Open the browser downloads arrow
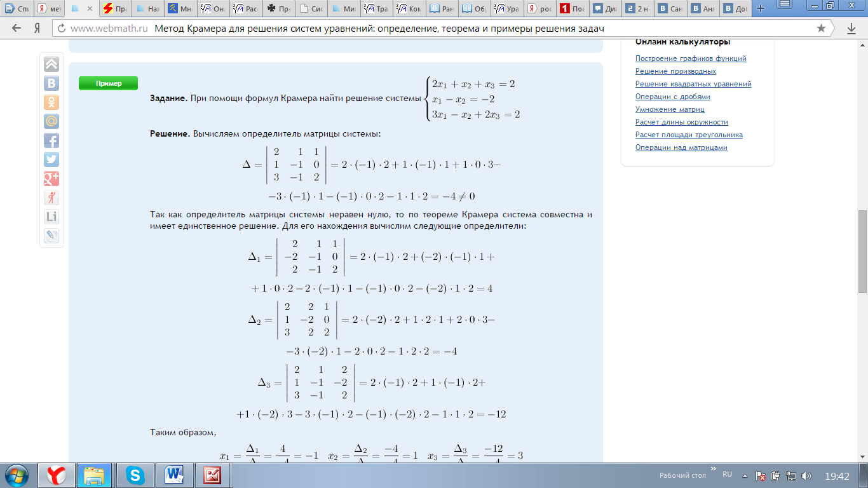 851,29
